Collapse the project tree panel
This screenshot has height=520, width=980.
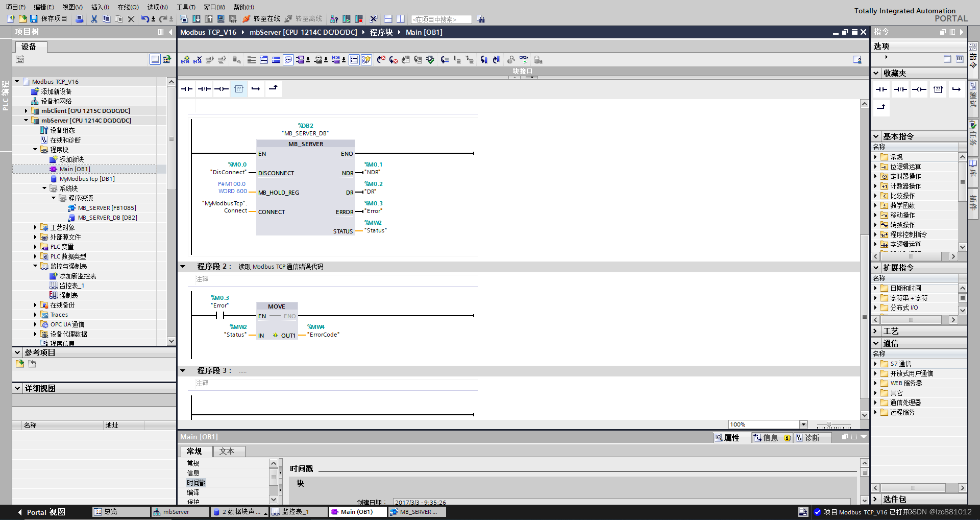point(170,32)
